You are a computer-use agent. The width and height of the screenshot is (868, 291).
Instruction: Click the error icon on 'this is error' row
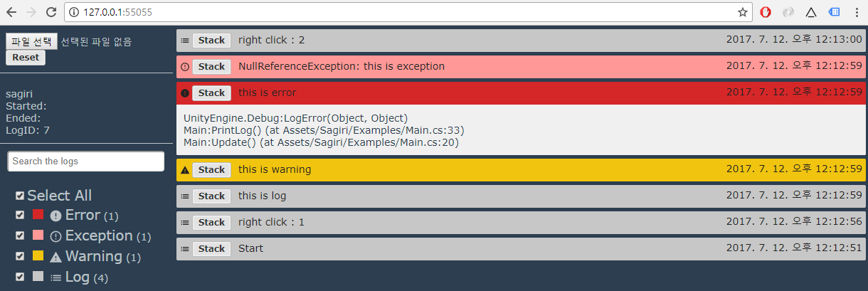point(185,93)
